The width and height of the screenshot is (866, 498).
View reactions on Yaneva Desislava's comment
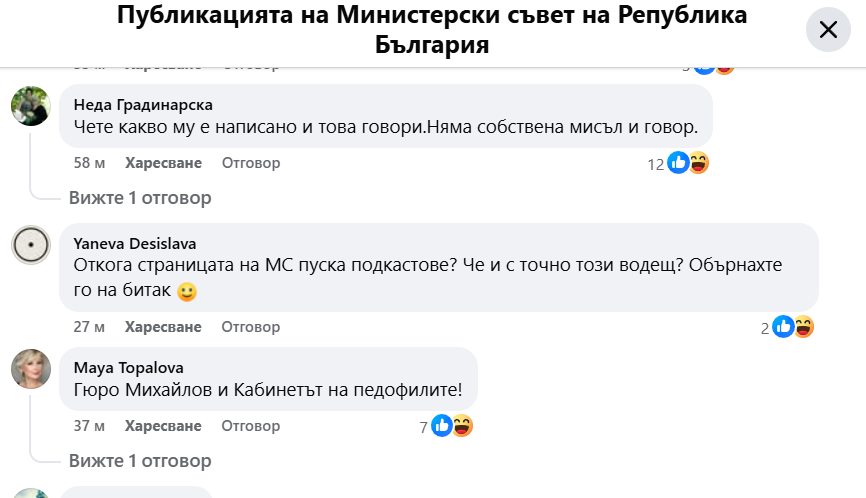coord(792,327)
